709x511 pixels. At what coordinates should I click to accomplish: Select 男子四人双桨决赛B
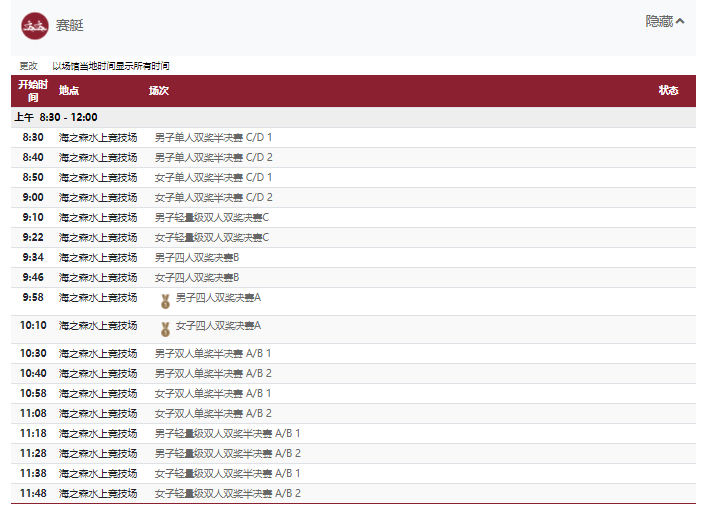coord(197,257)
